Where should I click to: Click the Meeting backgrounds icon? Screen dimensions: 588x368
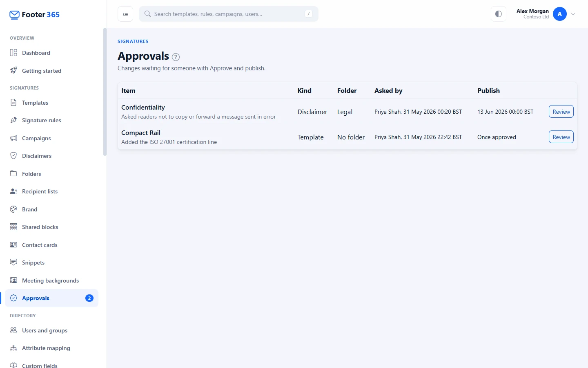[x=13, y=280]
